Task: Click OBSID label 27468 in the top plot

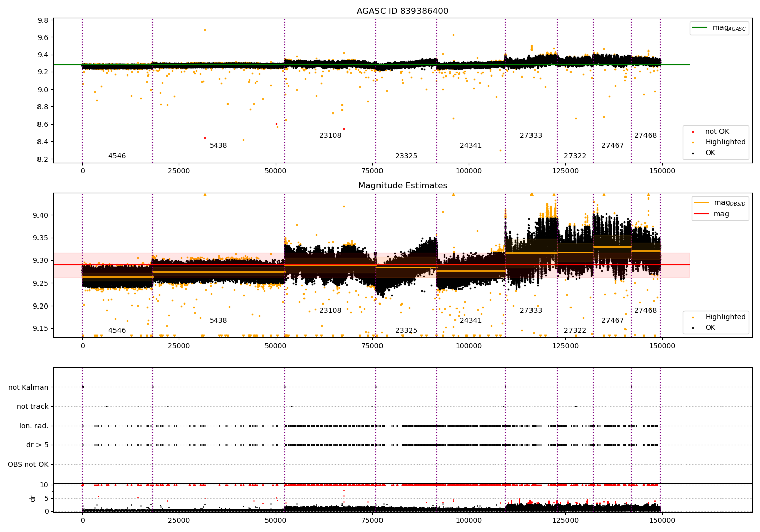Action: [x=645, y=136]
